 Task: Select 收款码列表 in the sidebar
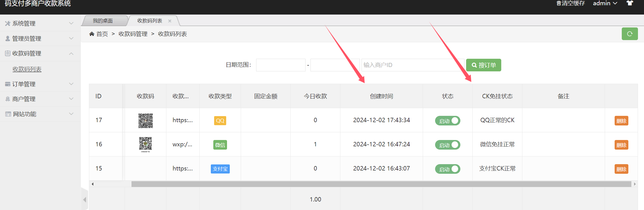tap(27, 69)
